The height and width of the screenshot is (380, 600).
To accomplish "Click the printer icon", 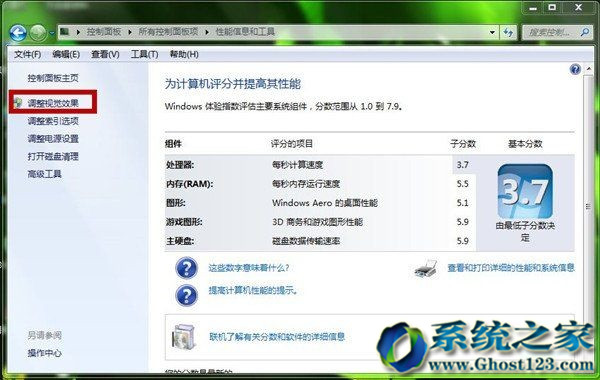I will 426,268.
